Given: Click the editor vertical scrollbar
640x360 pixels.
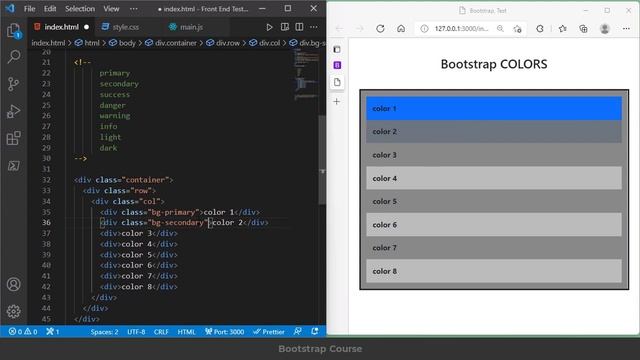Looking at the screenshot, I should (322, 159).
